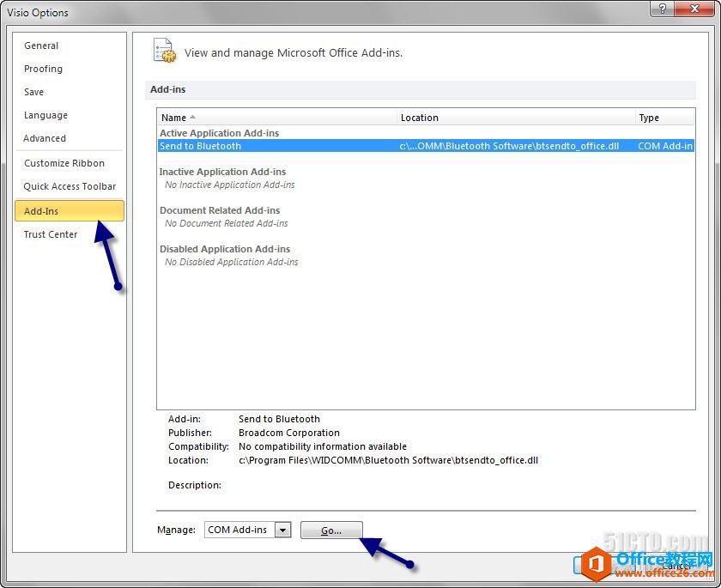The width and height of the screenshot is (721, 588).
Task: Click the Help question mark button
Action: point(662,9)
